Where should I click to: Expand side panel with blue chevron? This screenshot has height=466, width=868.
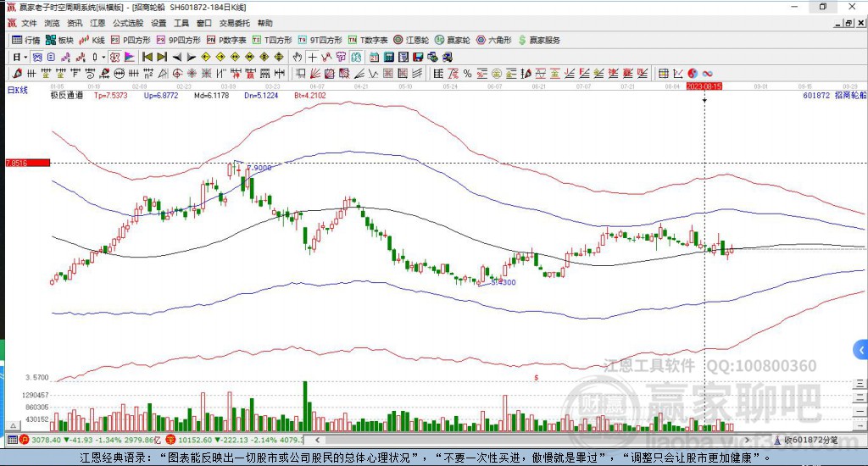860,350
